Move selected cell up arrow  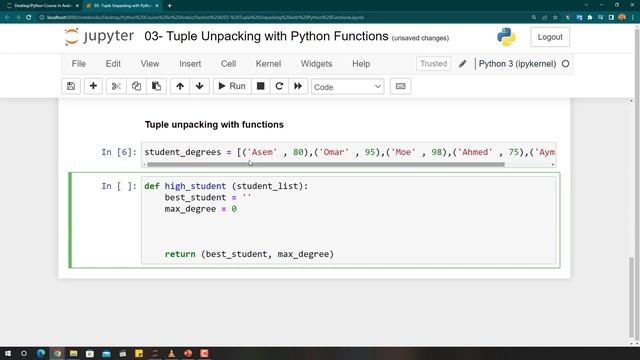180,86
